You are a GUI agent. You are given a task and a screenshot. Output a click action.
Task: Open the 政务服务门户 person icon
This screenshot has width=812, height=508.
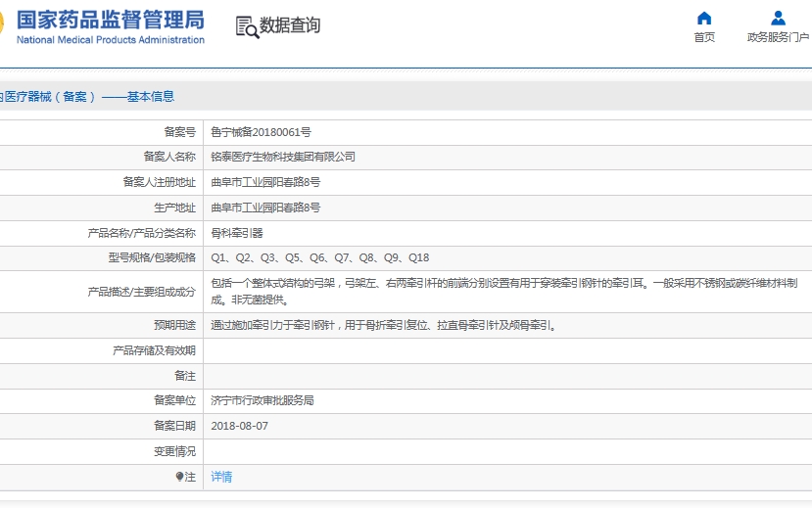[778, 18]
